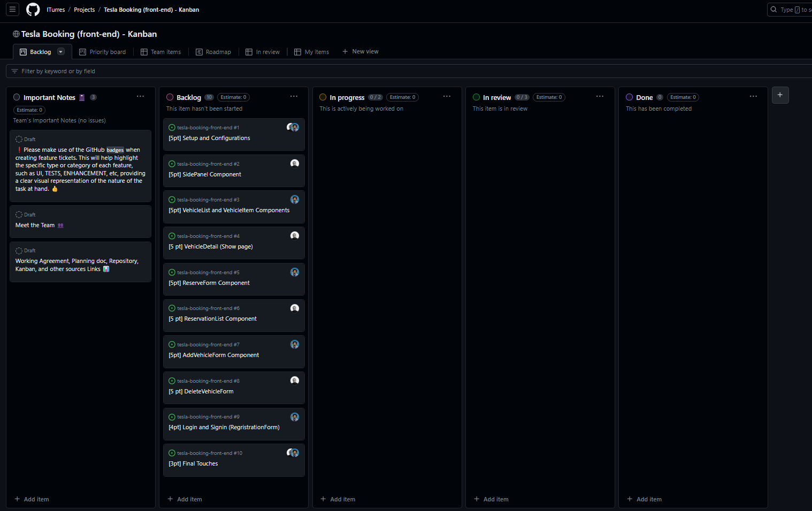
Task: Click assignee avatar on issue #8 card
Action: (x=295, y=381)
